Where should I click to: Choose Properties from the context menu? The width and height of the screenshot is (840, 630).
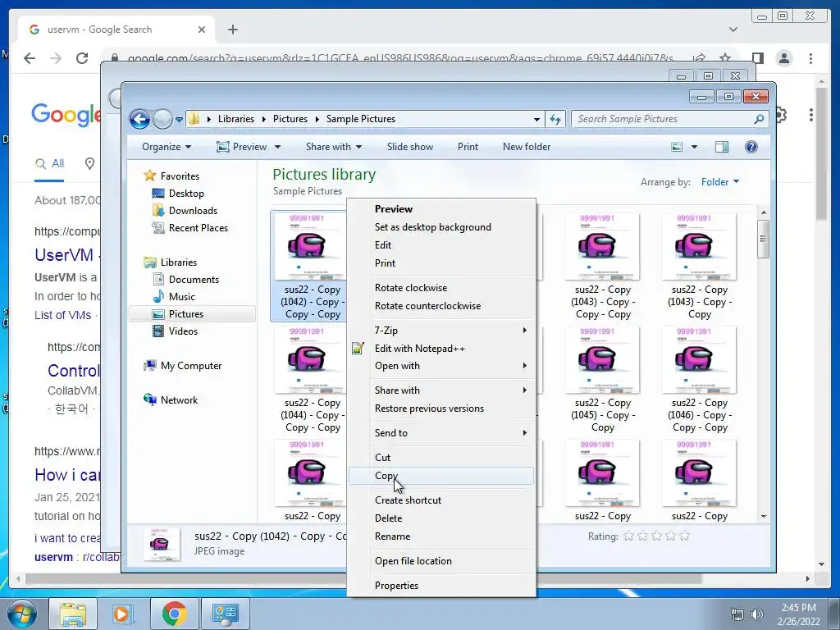(441, 586)
